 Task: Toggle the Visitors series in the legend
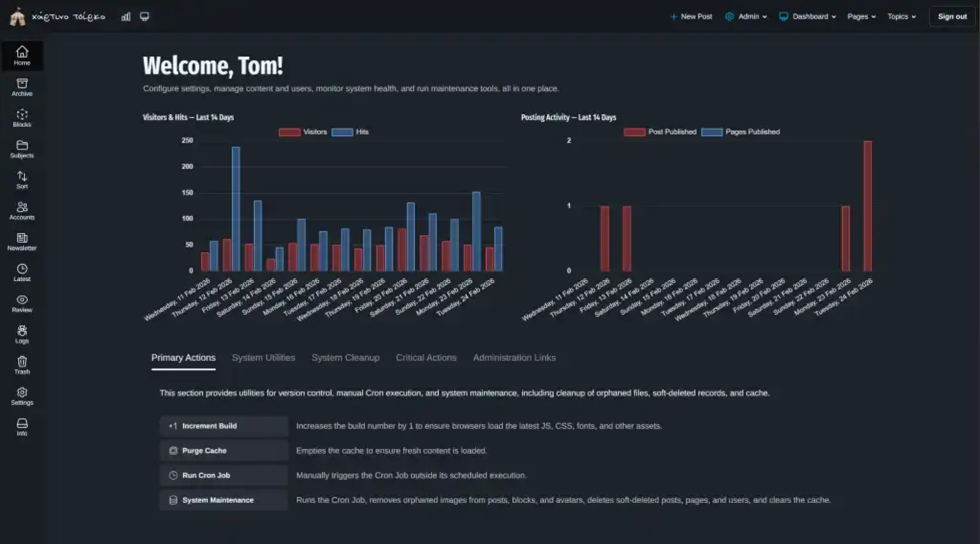point(303,132)
